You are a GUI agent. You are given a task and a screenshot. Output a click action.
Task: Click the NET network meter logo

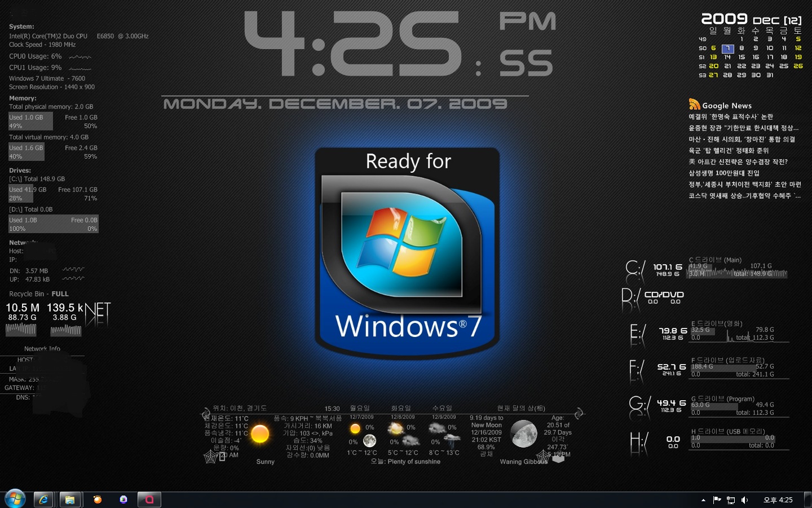click(x=97, y=313)
